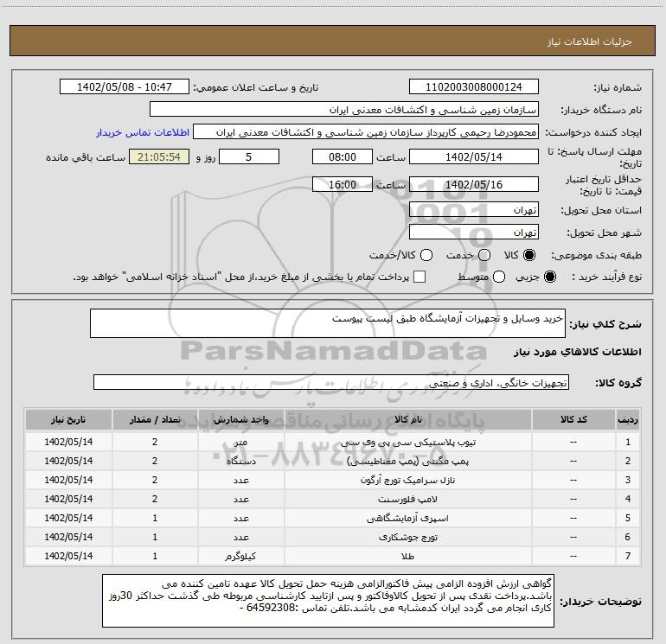
Task: Click the days remaining field showing 5
Action: [x=249, y=156]
